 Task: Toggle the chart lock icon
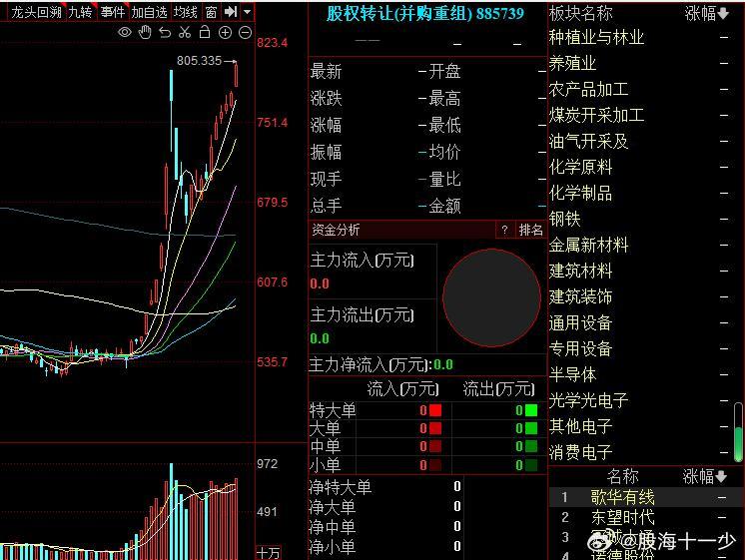pyautogui.click(x=205, y=32)
